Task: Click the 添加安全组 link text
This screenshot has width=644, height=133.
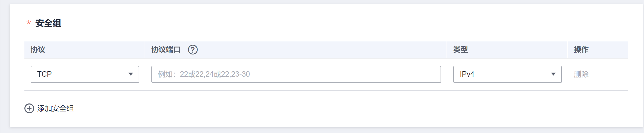Action: click(x=56, y=108)
